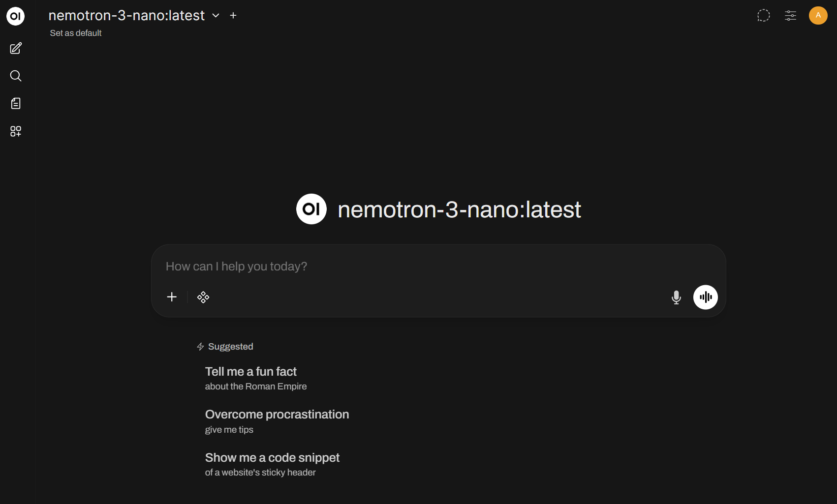Screen dimensions: 837x504
Task: Open the nemotron-3-nano:latest model picker
Action: [126, 15]
